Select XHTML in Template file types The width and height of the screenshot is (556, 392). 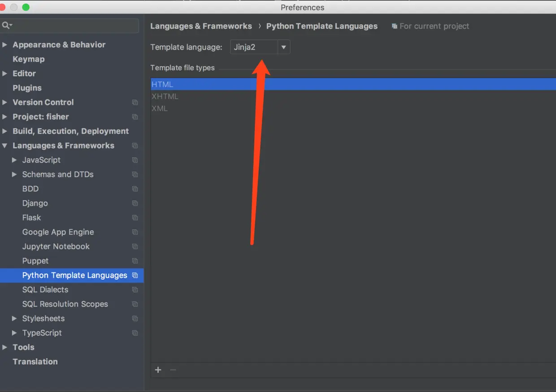353,96
